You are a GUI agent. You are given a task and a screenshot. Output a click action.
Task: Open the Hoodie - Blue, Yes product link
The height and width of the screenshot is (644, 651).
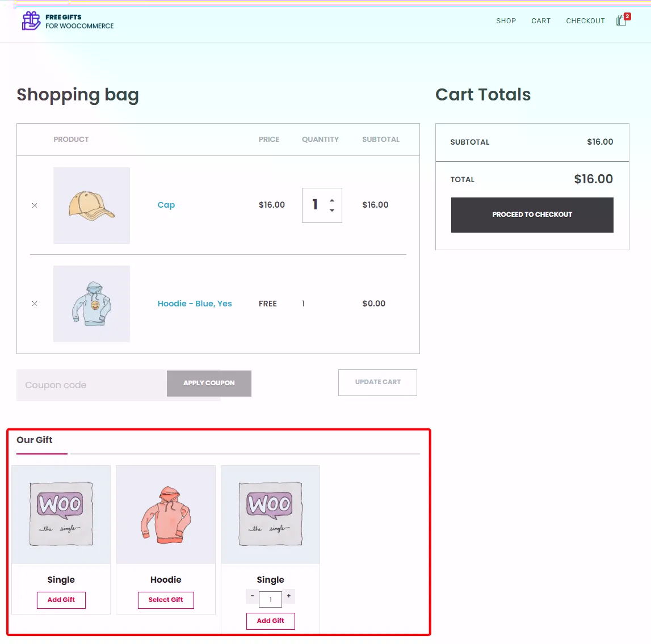pos(195,304)
